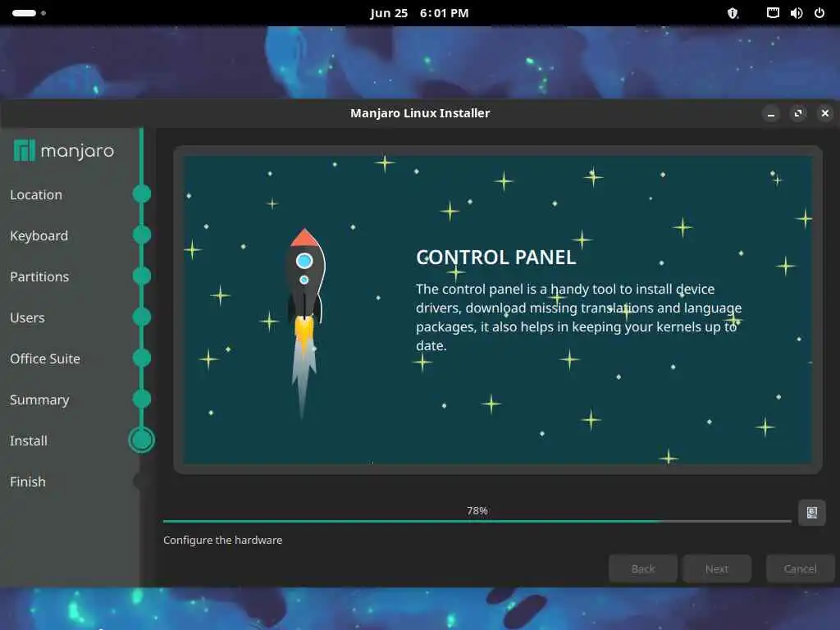Minimize the Manjaro Linux Installer window
The height and width of the screenshot is (630, 840).
[771, 113]
